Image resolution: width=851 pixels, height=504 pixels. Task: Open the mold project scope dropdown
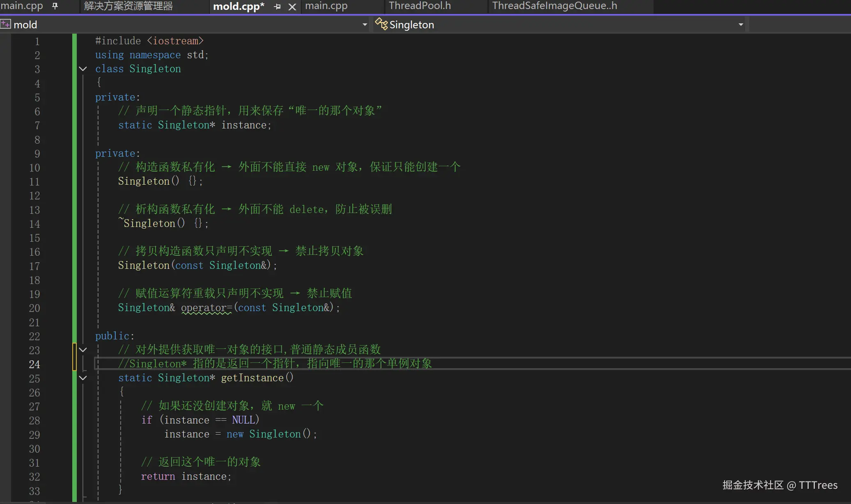click(x=365, y=25)
